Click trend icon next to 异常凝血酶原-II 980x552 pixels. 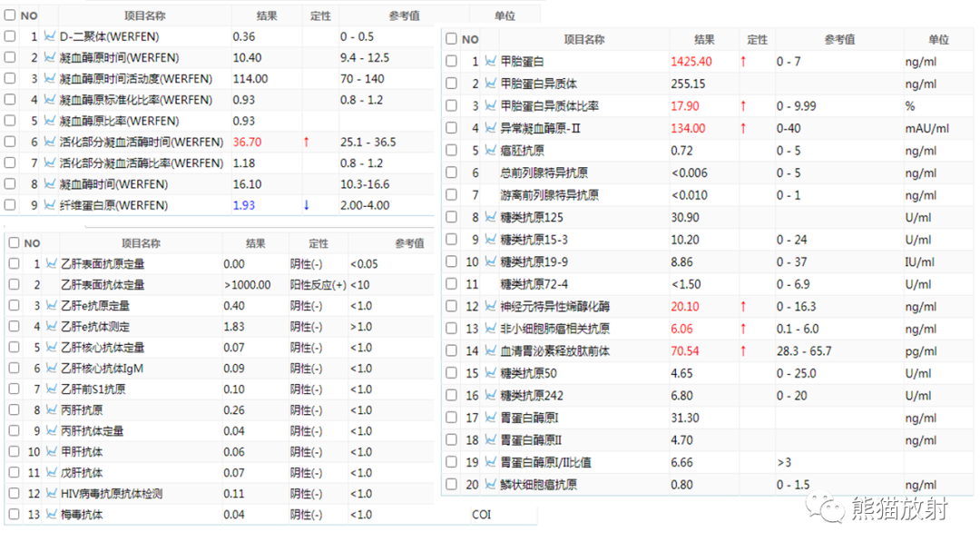[x=491, y=128]
